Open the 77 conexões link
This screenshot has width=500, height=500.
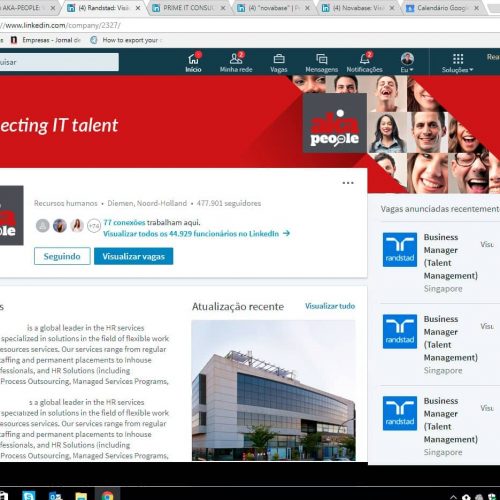124,222
